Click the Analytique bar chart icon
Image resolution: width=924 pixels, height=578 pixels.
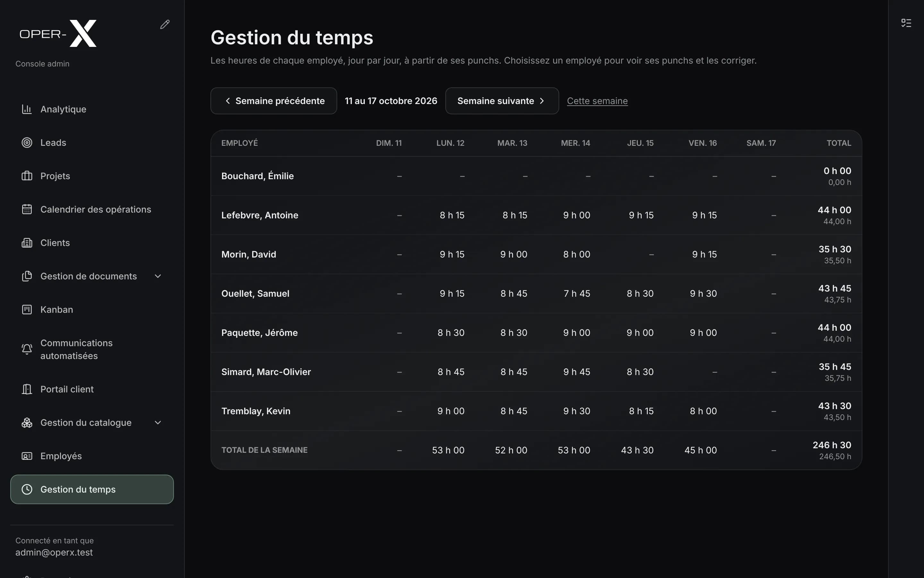click(27, 109)
